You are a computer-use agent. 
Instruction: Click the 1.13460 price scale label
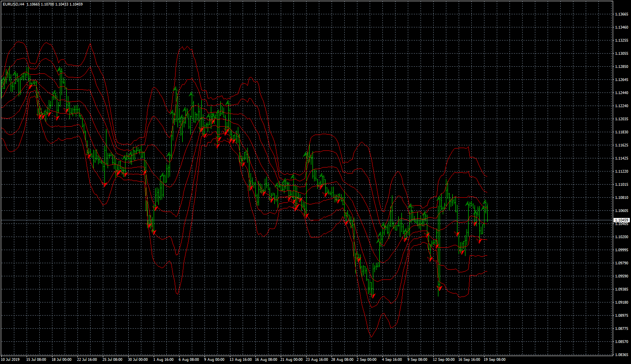click(621, 27)
